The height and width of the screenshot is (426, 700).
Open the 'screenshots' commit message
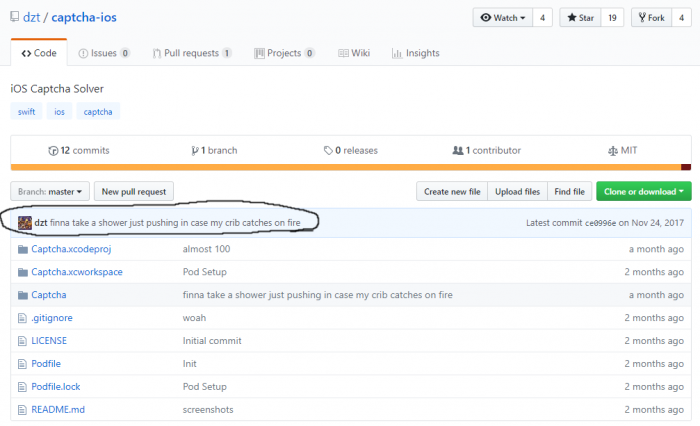coord(208,409)
